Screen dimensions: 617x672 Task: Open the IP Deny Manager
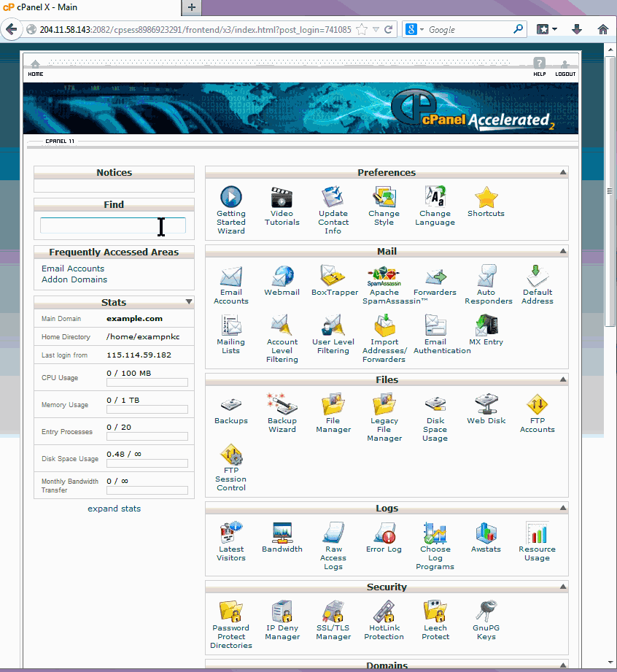tap(282, 612)
